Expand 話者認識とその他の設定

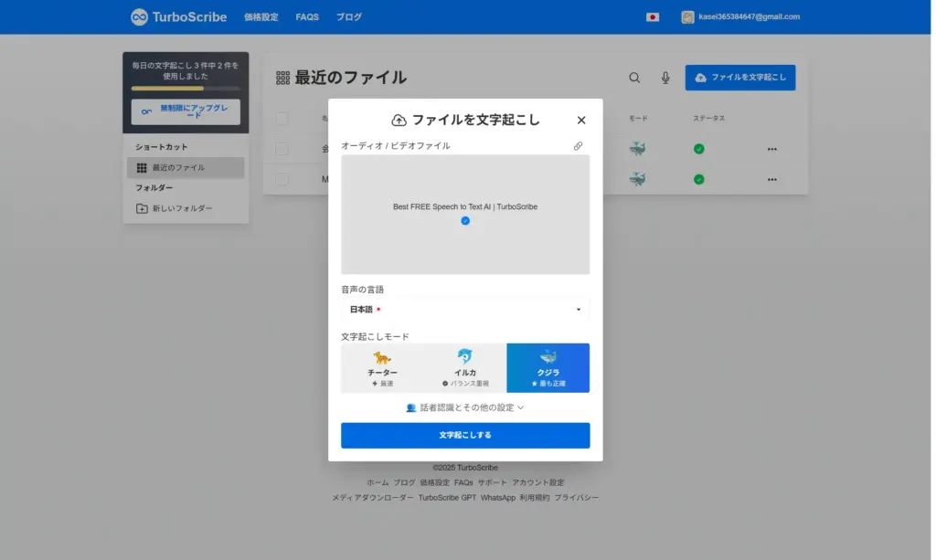465,407
